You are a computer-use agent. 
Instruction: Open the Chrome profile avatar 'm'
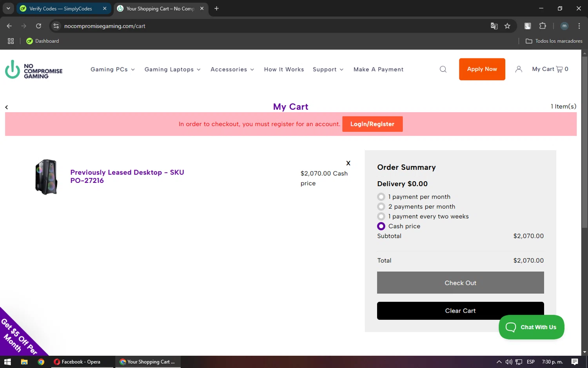564,26
